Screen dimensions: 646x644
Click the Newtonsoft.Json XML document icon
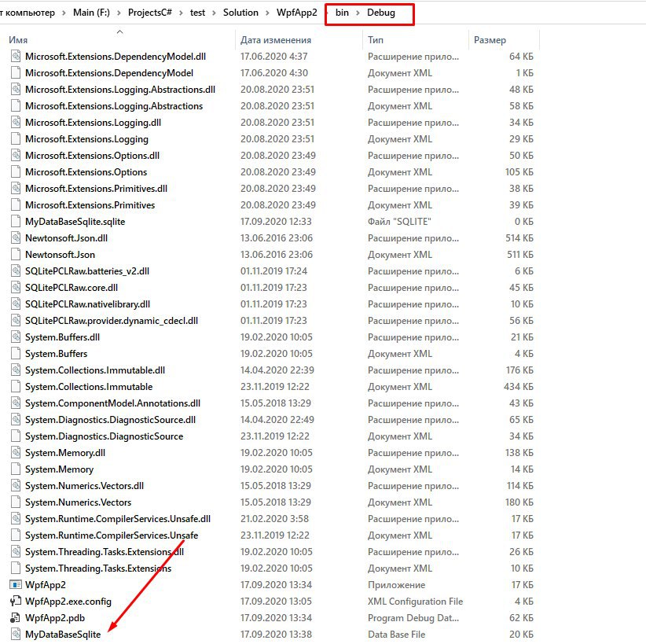click(16, 254)
